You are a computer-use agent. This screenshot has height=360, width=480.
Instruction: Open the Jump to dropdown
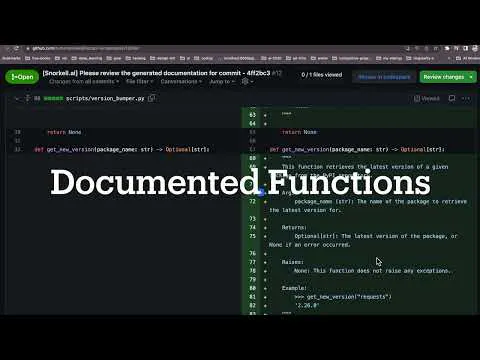click(x=222, y=82)
